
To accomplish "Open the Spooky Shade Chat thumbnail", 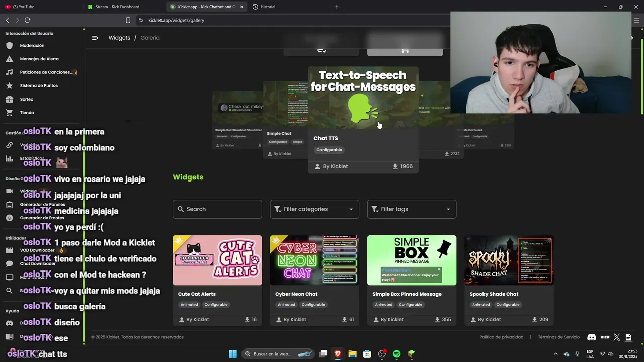I will pyautogui.click(x=509, y=260).
